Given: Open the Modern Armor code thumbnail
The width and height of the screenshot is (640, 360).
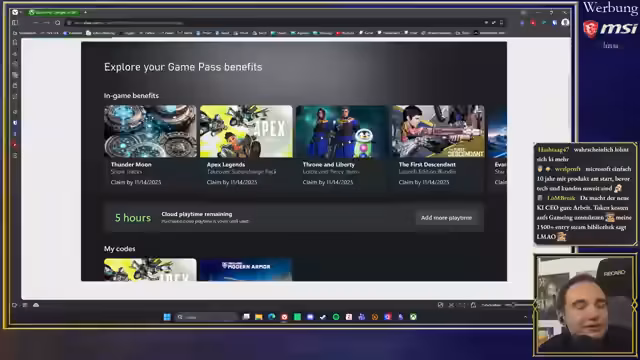Looking at the screenshot, I should [x=246, y=269].
